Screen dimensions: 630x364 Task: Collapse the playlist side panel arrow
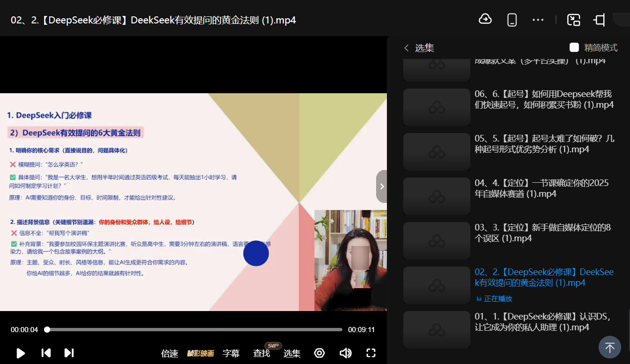click(382, 186)
